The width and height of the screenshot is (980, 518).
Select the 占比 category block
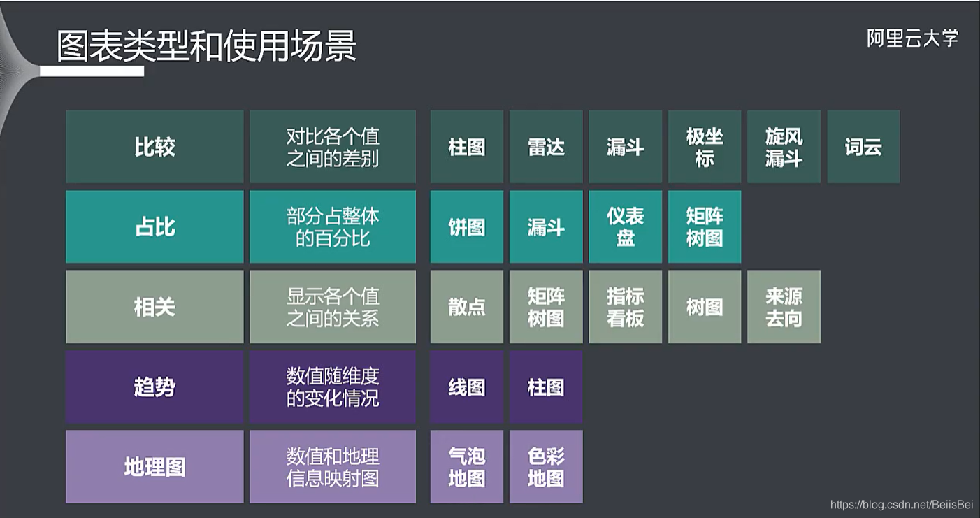coord(154,226)
